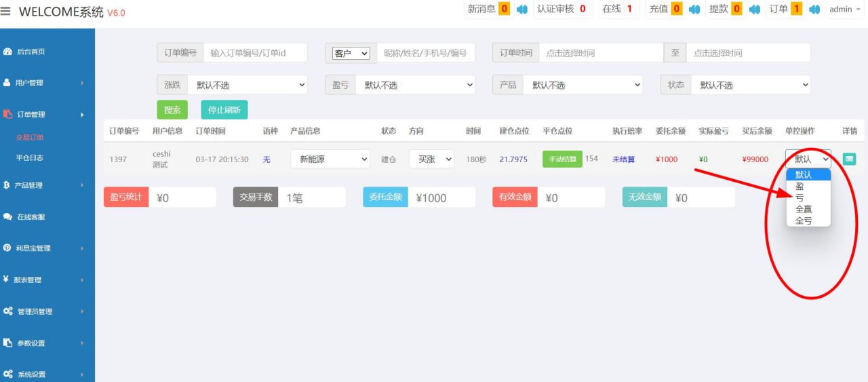This screenshot has width=868, height=382.
Task: Expand the admin user dropdown
Action: (845, 9)
